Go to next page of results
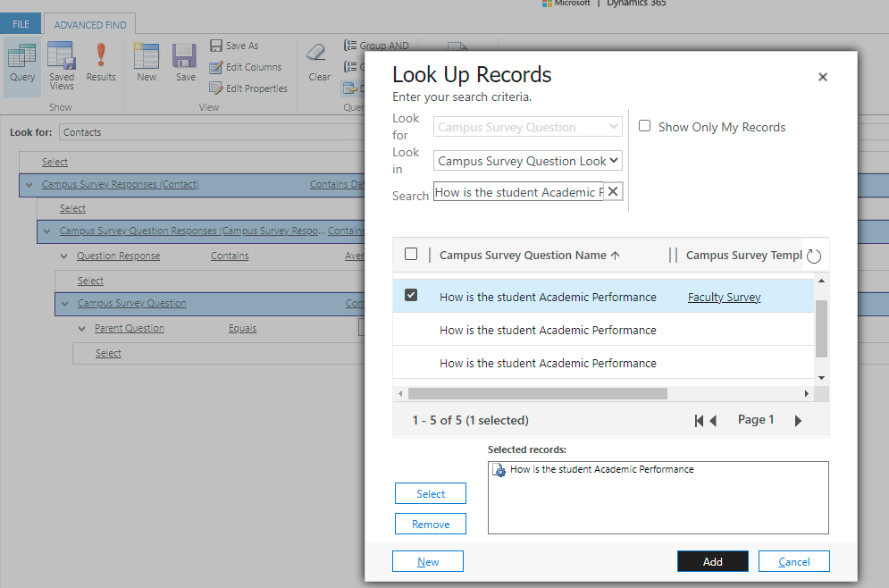Image resolution: width=889 pixels, height=588 pixels. click(x=798, y=421)
